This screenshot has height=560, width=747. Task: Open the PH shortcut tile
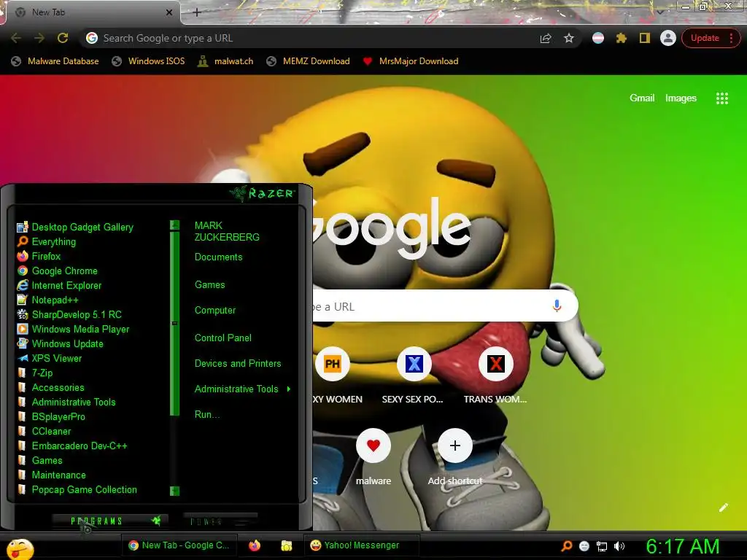tap(332, 365)
